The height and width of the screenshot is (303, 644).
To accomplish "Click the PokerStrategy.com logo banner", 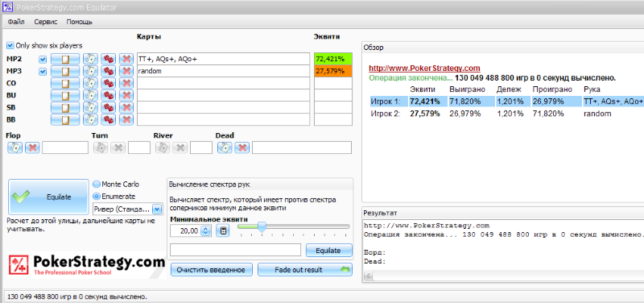I will tap(86, 265).
